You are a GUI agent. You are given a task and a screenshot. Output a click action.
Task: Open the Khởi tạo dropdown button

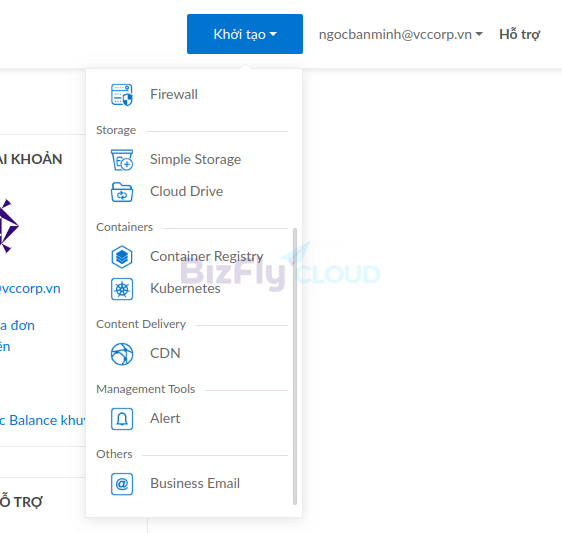click(x=245, y=34)
